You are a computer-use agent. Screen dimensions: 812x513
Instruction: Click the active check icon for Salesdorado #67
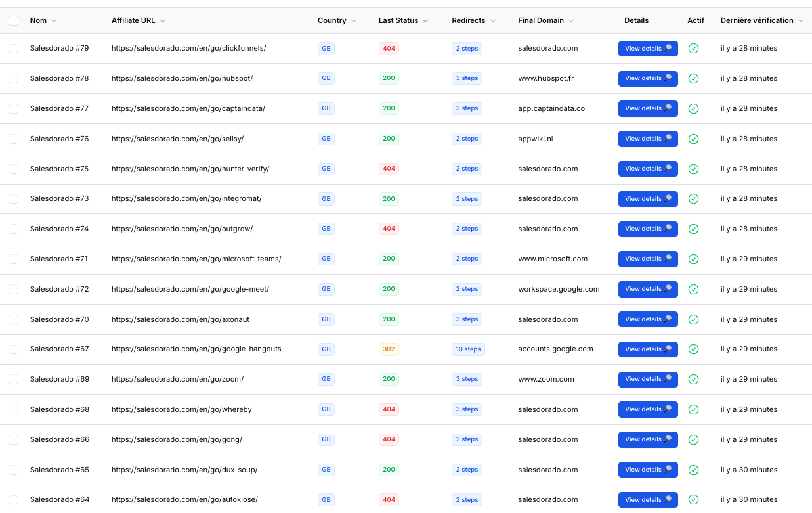click(693, 349)
